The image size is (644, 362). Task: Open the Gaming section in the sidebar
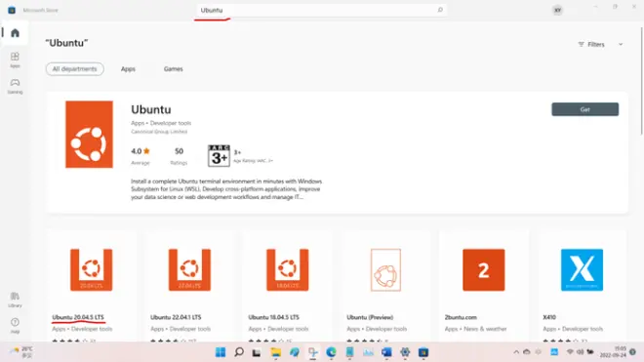pos(15,86)
